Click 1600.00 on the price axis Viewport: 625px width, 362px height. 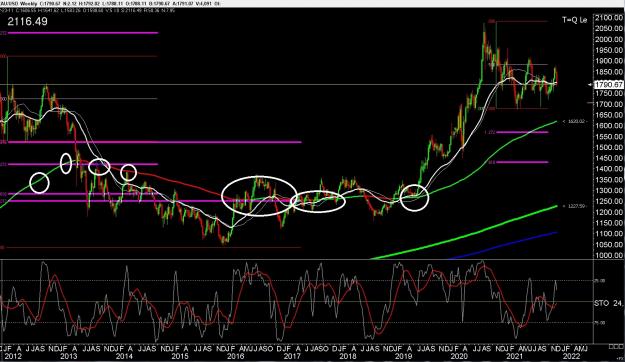[609, 126]
